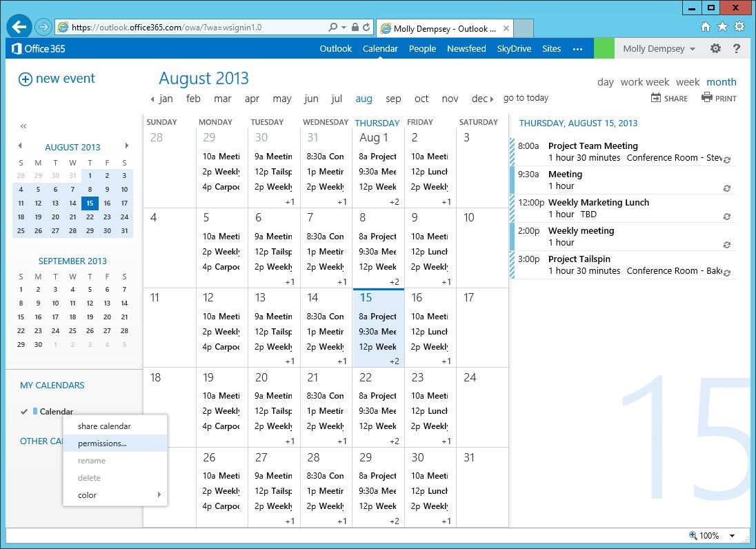Click the go to today link
This screenshot has width=756, height=549.
[526, 98]
